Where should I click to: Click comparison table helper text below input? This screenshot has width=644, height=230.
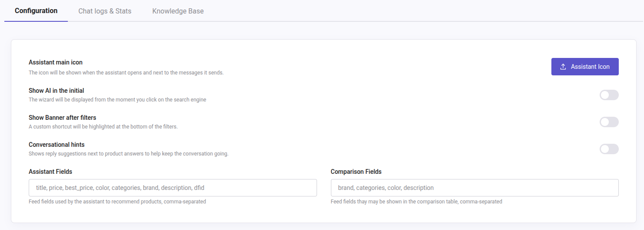pos(416,202)
